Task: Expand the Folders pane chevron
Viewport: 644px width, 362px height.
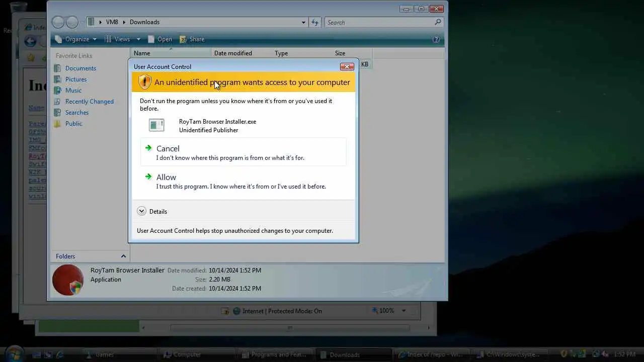Action: (123, 256)
